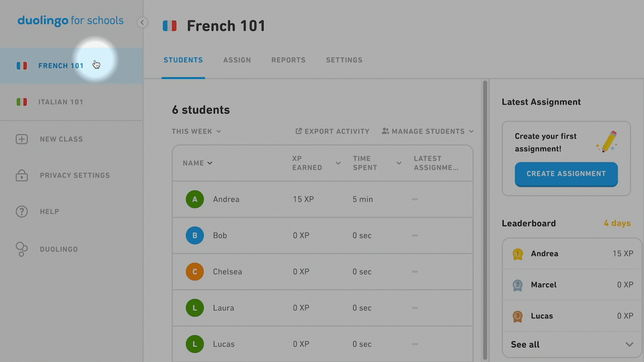This screenshot has height=362, width=644.
Task: Click the New Class plus icon
Action: click(22, 139)
